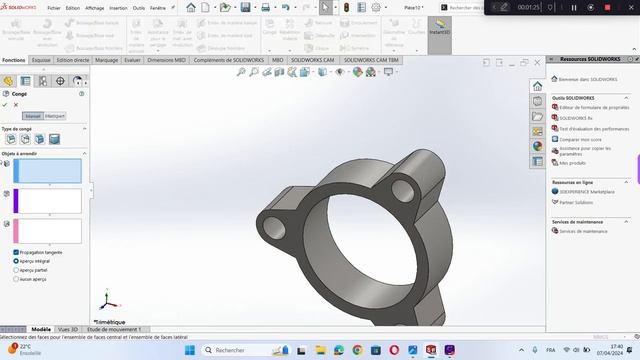Collapse the Ressources en ligne section
640x360 pixels.
(x=626, y=182)
